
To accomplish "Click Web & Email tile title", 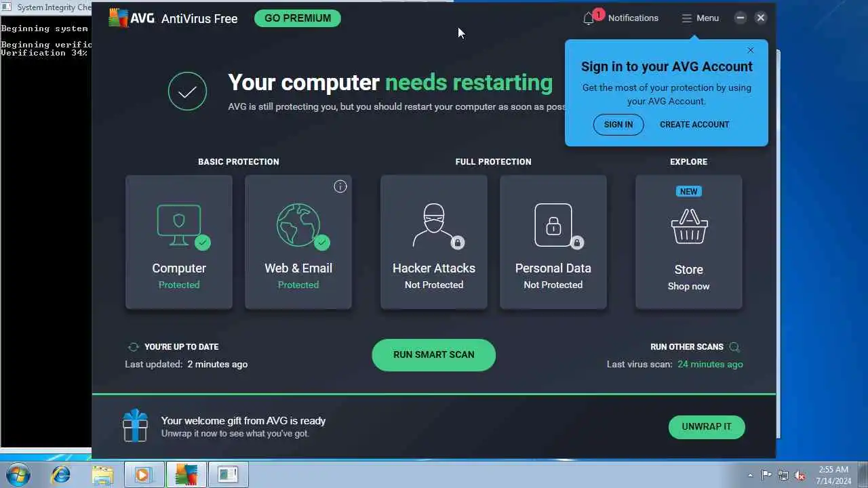I will pyautogui.click(x=298, y=268).
